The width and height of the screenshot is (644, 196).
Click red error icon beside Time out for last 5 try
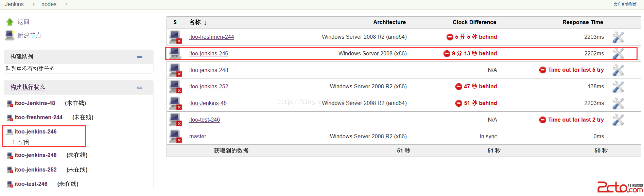tap(543, 70)
